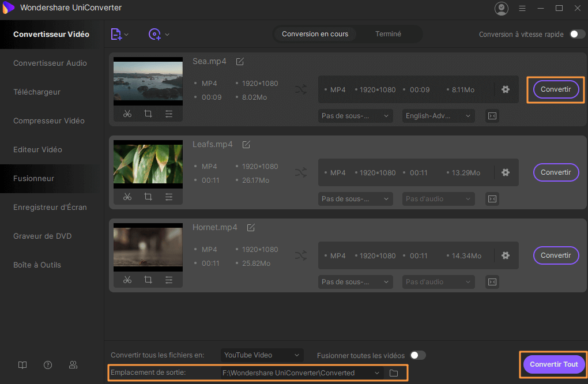Click the crop icon under Leafs.mp4 thumbnail
The height and width of the screenshot is (384, 588).
pyautogui.click(x=148, y=197)
